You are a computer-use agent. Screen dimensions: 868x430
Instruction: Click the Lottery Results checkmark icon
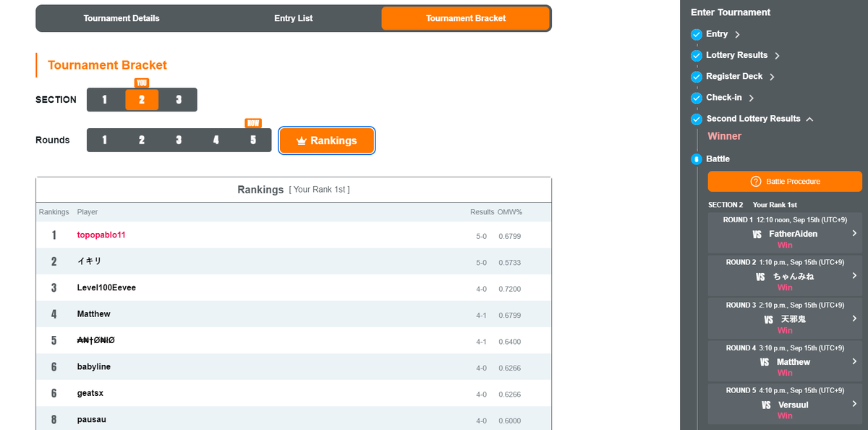coord(697,55)
